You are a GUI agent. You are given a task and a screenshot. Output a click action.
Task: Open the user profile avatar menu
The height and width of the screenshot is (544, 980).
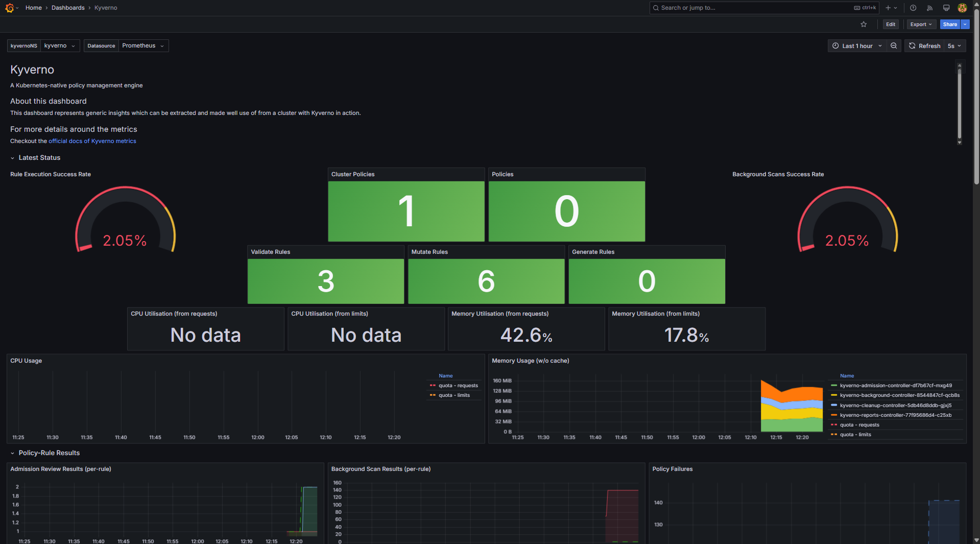[962, 8]
